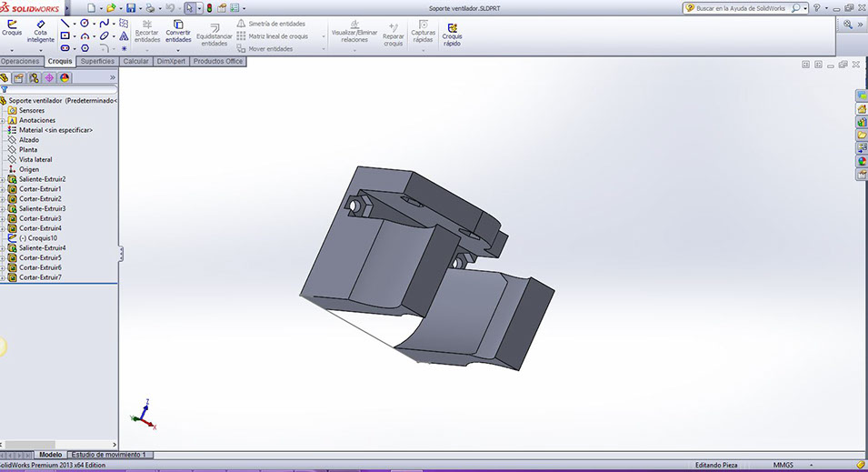Viewport: 868px width, 472px height.
Task: Choose the Ellipse sketch tool
Action: click(x=105, y=36)
